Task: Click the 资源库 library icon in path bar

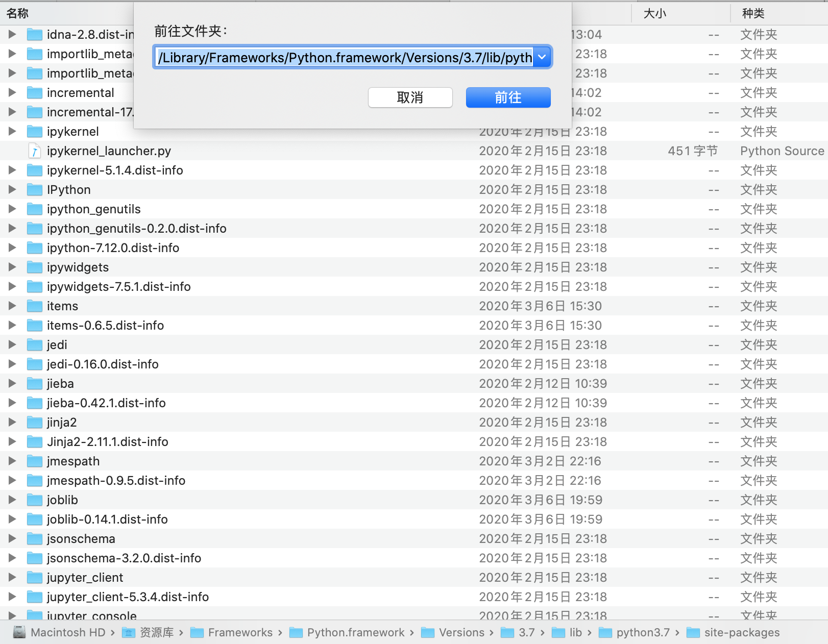Action: click(x=128, y=632)
